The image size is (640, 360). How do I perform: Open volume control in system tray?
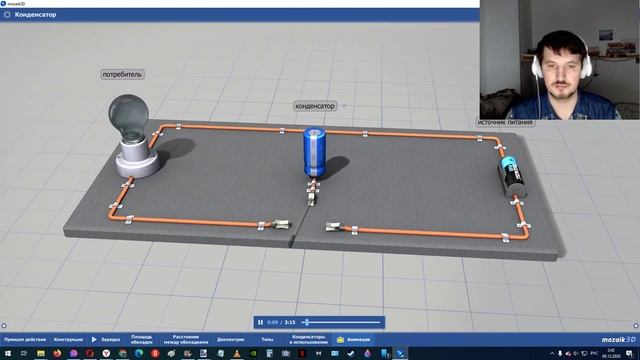(576, 353)
